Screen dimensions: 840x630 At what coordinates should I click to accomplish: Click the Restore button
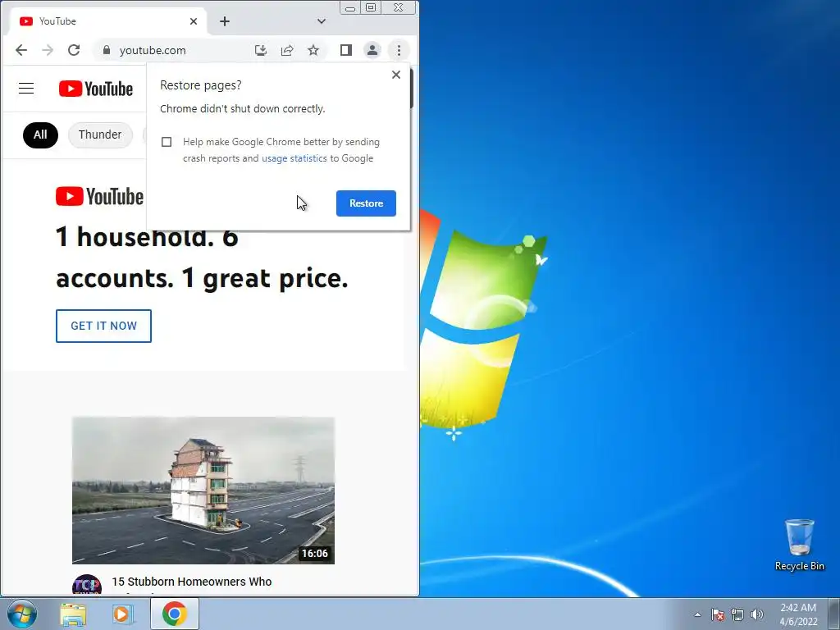(366, 203)
